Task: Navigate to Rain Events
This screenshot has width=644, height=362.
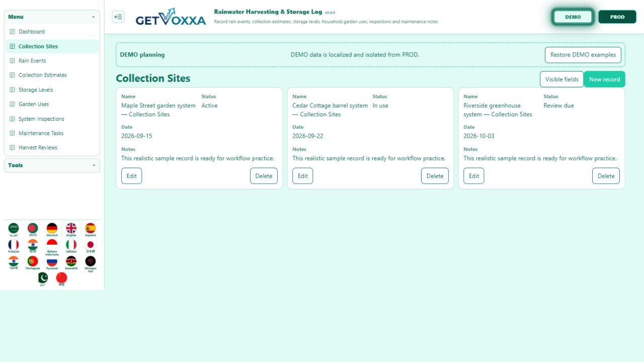Action: (52, 61)
